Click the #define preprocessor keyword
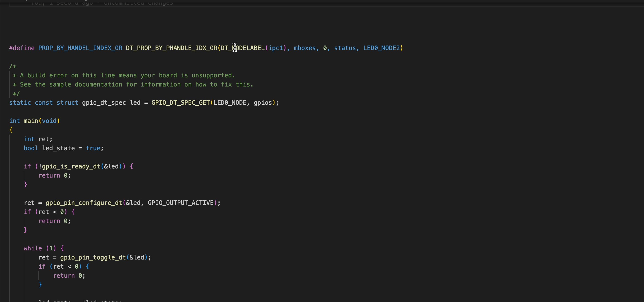Screen dimensions: 644x302 coord(22,48)
